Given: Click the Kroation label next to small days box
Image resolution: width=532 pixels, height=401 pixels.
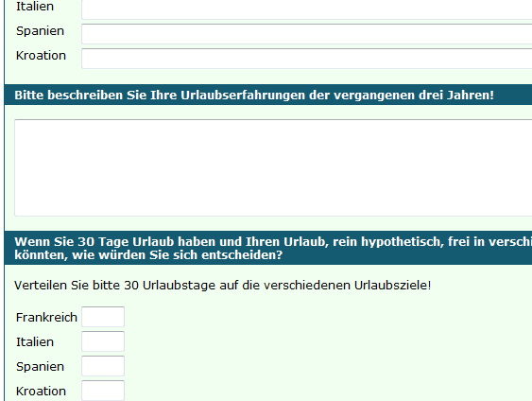Looking at the screenshot, I should click(x=41, y=392).
